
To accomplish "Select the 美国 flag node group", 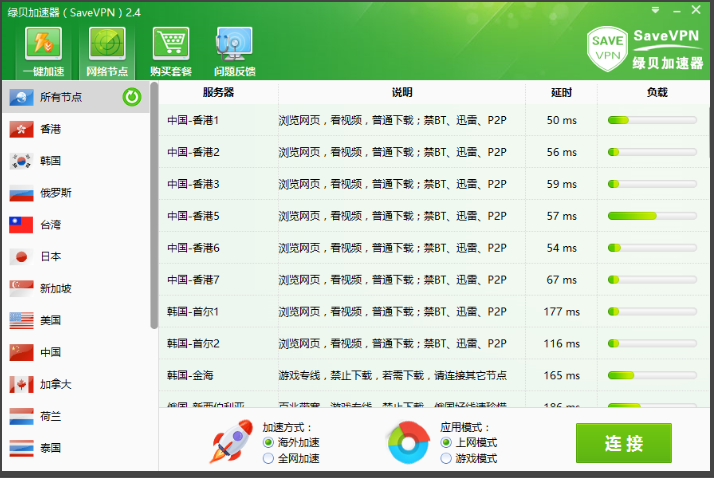I will [22, 320].
